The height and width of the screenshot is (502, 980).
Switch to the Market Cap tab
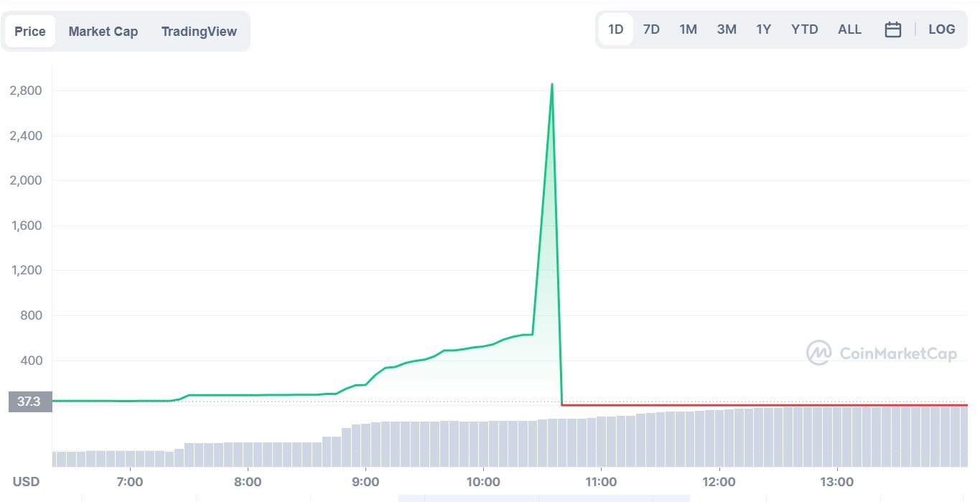103,32
